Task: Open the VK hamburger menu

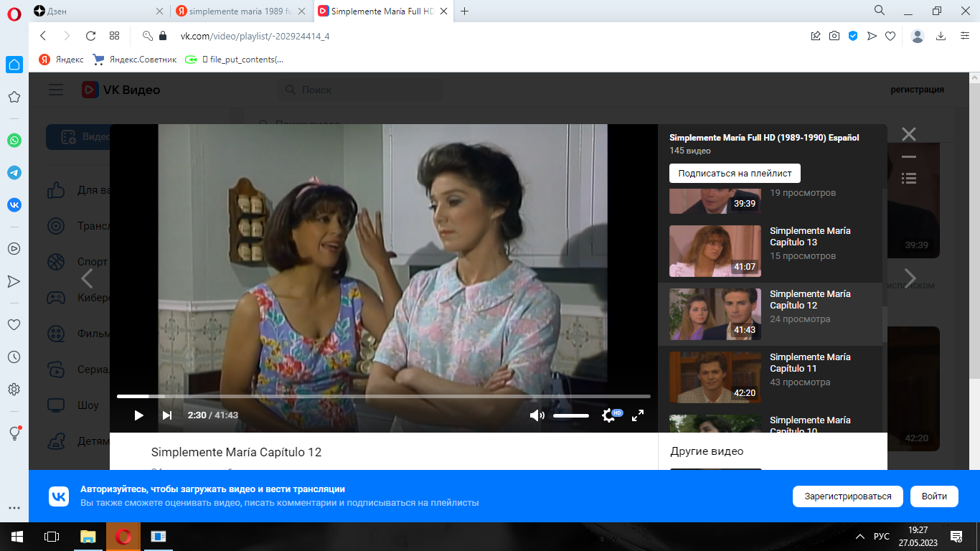Action: [x=56, y=90]
